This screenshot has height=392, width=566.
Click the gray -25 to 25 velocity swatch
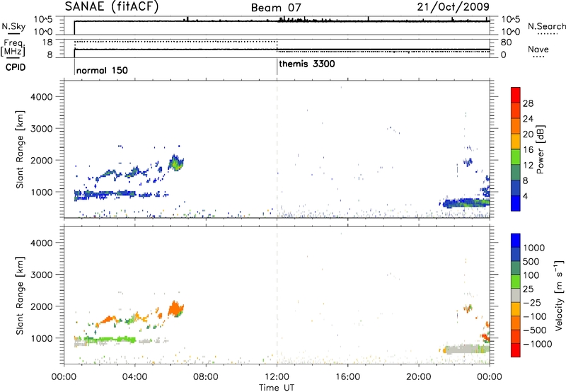click(x=516, y=295)
